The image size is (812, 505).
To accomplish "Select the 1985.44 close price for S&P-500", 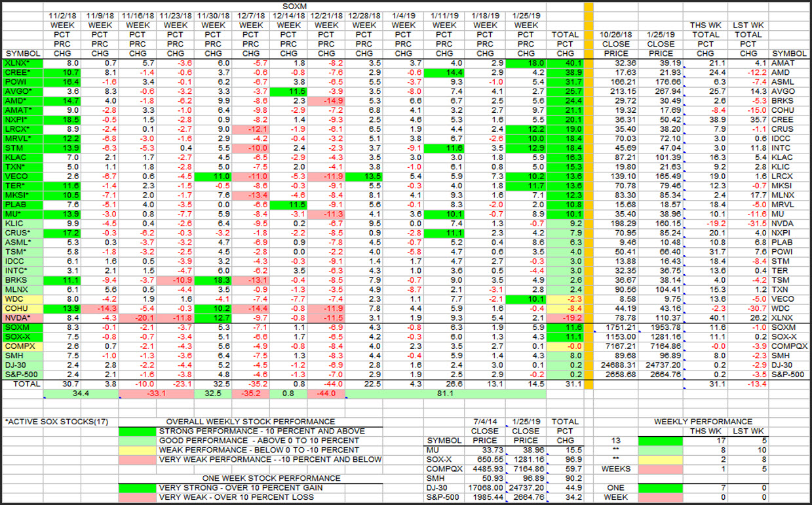I will (485, 497).
